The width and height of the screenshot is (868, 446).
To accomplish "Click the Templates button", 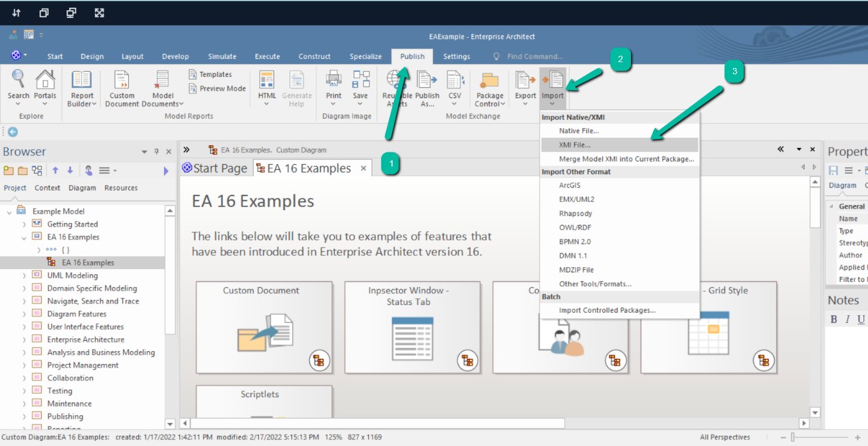I will (210, 74).
